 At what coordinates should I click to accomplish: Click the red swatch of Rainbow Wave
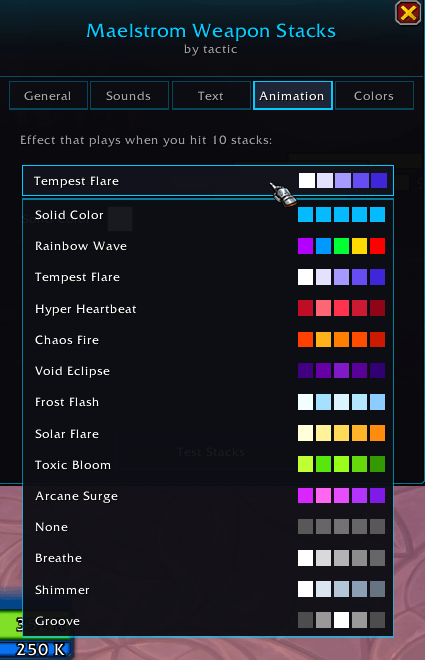click(x=377, y=246)
